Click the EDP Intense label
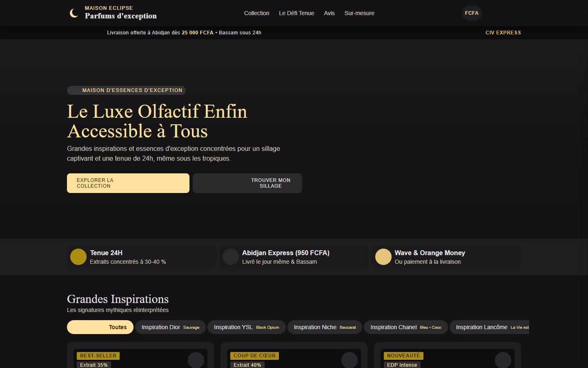This screenshot has width=588, height=368. (402, 365)
